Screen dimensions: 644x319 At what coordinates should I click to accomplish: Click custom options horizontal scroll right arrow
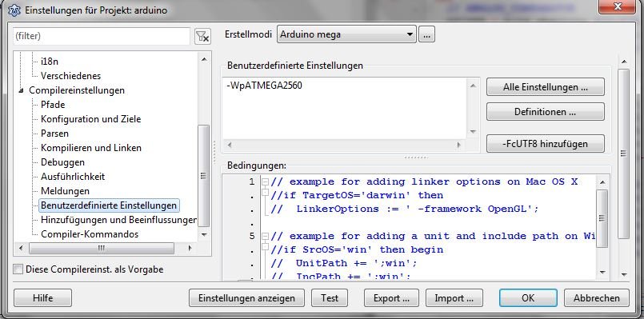(x=458, y=145)
